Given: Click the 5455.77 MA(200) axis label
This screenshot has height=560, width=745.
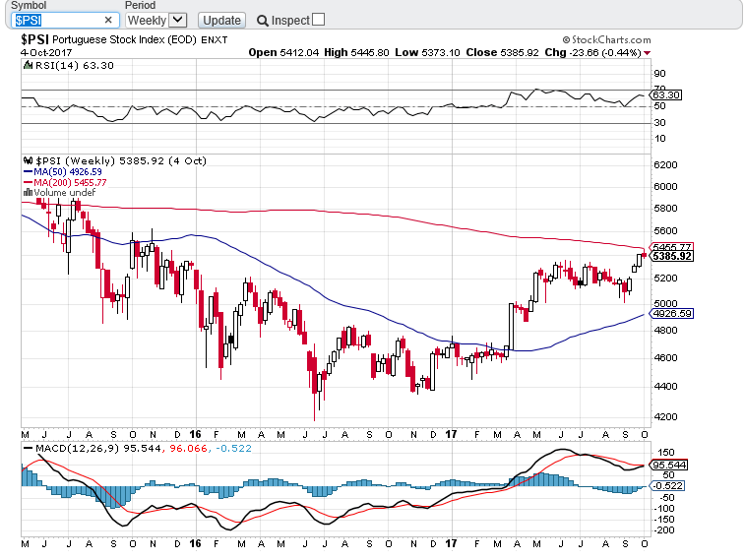Looking at the screenshot, I should pos(671,247).
